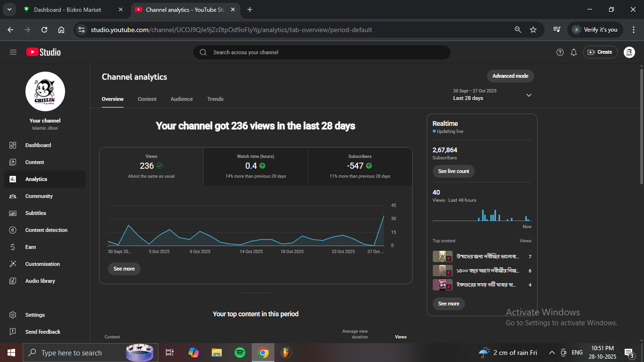The height and width of the screenshot is (362, 644).
Task: Click the account avatar in top bar
Action: click(629, 52)
